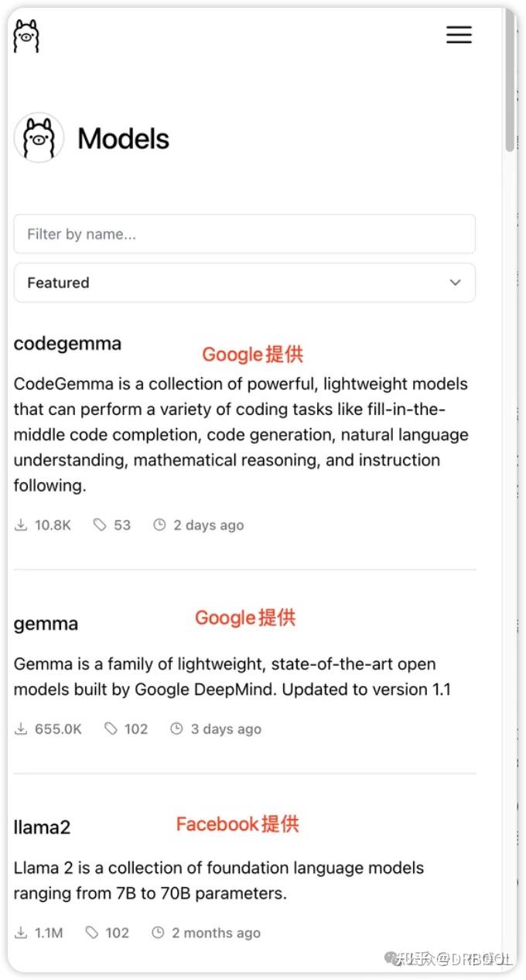Expand the Featured sort dropdown

click(244, 283)
